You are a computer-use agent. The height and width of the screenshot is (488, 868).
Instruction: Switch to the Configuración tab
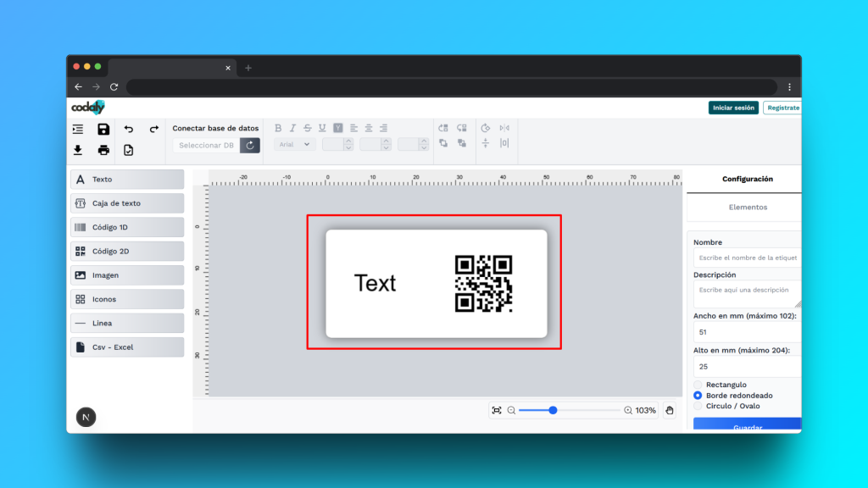pos(748,179)
